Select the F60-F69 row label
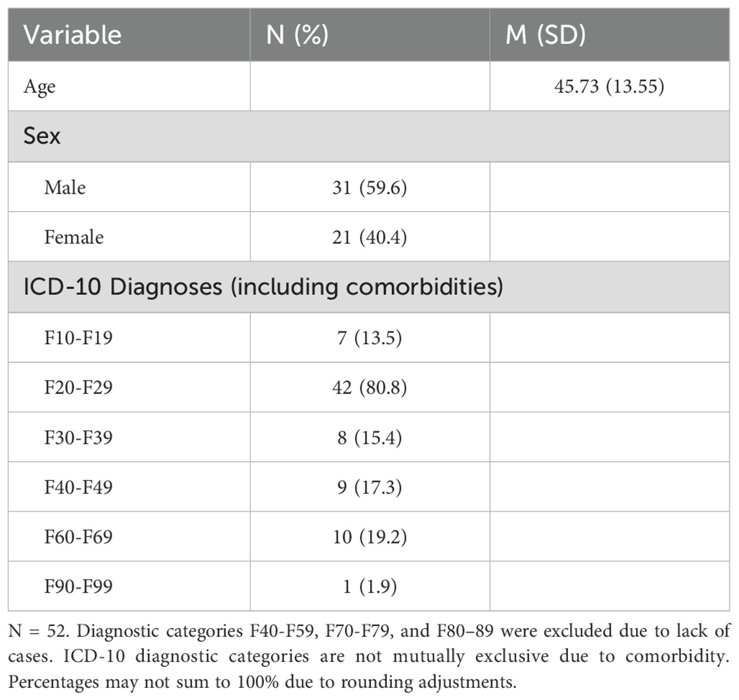 tap(78, 537)
